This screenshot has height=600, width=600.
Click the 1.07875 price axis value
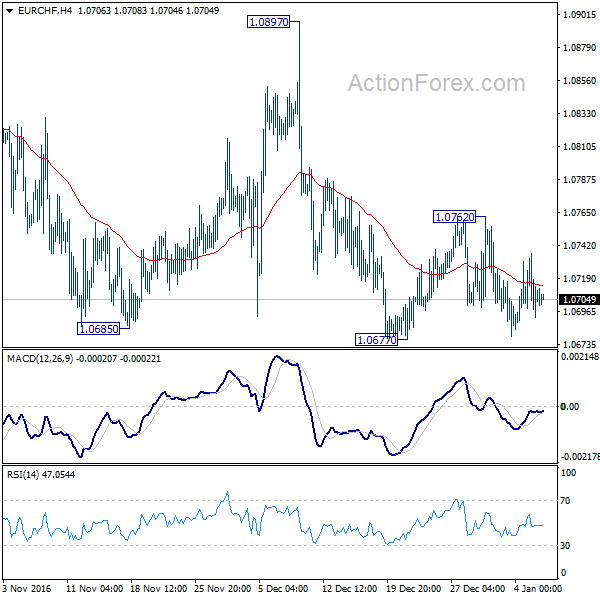click(579, 179)
